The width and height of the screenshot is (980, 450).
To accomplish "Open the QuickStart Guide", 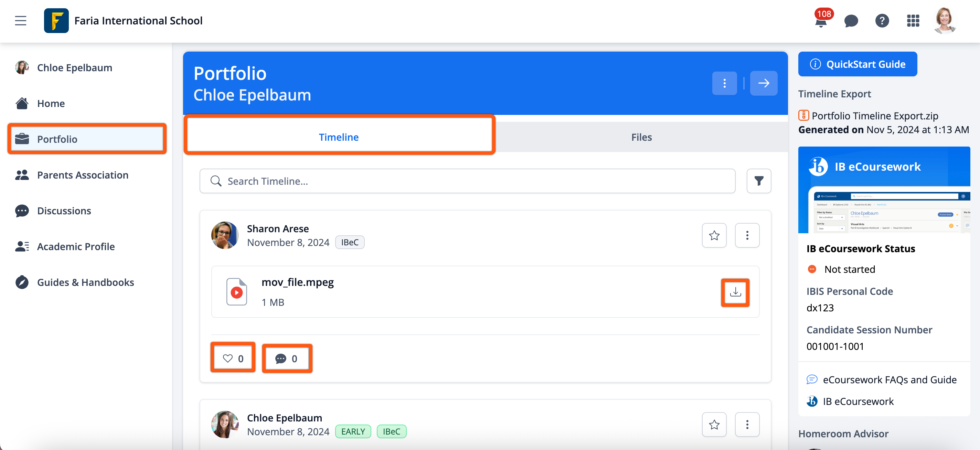I will [857, 64].
